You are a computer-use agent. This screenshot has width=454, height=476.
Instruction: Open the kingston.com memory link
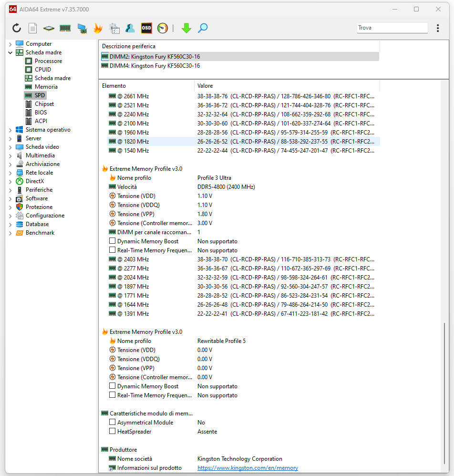click(x=248, y=468)
